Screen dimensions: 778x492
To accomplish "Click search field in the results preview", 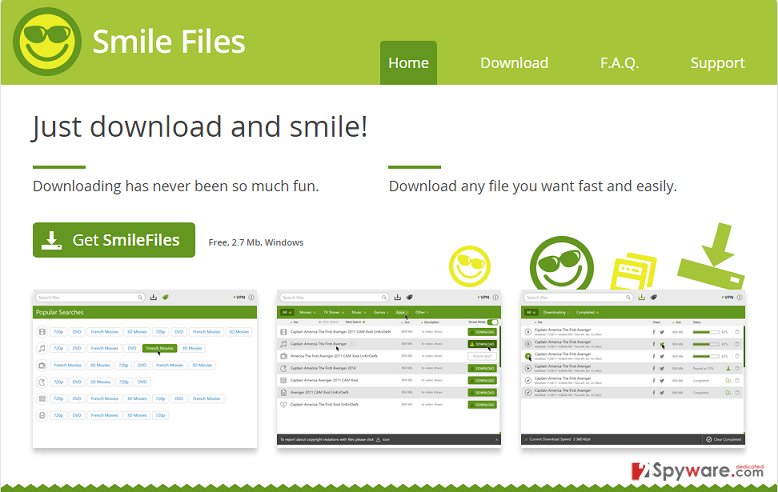I will [x=334, y=298].
